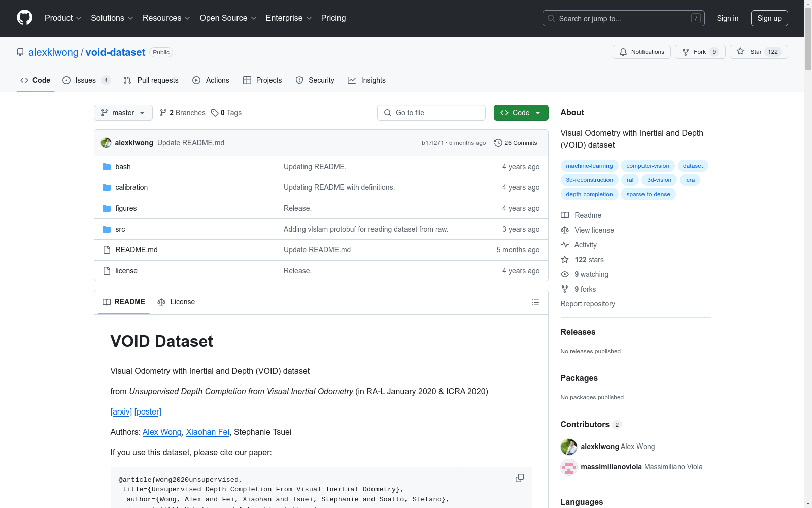
Task: Open Notifications with the bell button
Action: tap(642, 52)
